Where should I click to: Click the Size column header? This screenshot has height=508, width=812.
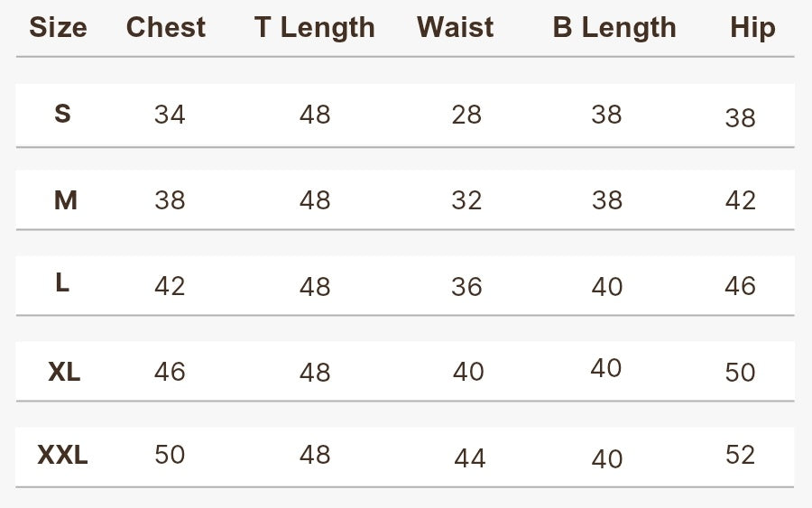(58, 27)
